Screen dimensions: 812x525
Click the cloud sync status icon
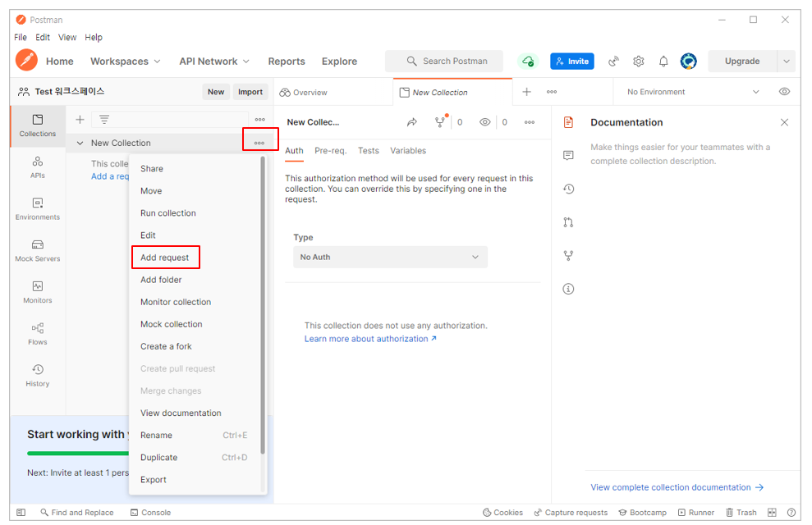528,61
